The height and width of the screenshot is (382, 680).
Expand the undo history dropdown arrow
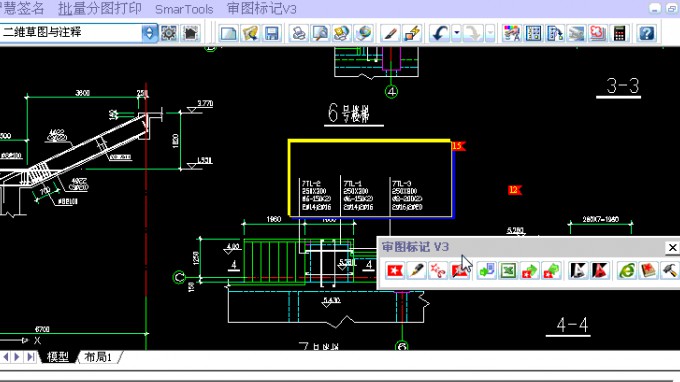[456, 33]
